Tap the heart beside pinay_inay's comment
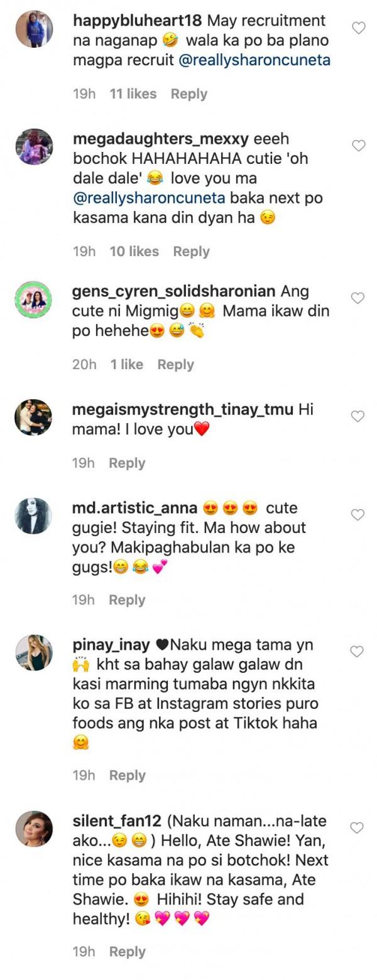Screen dimensions: 377x980 point(358,652)
